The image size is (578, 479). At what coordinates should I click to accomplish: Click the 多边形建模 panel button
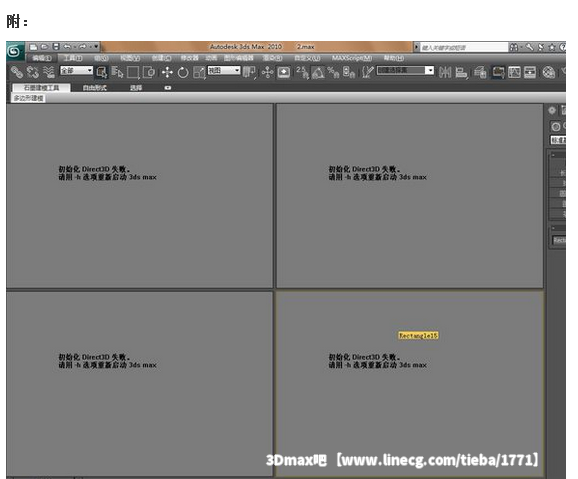(x=28, y=98)
